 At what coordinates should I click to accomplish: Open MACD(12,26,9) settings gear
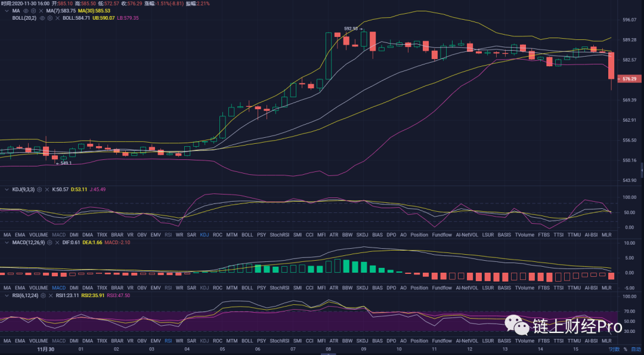[49, 242]
